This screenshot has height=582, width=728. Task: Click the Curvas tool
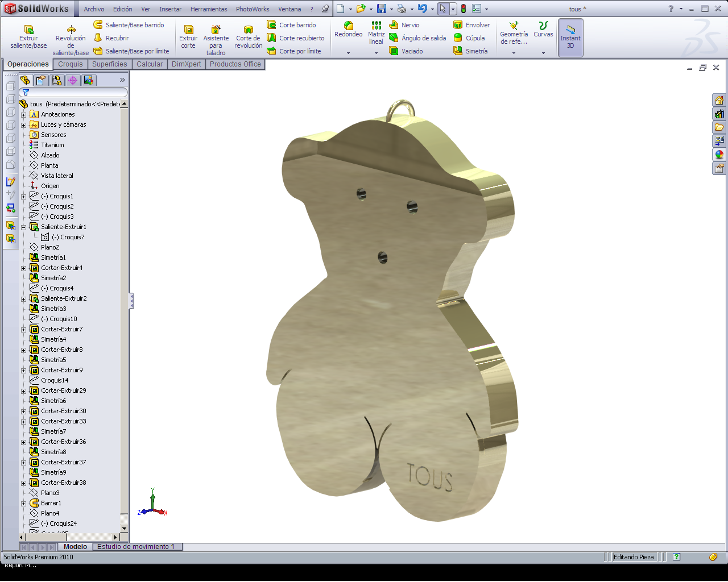coord(543,30)
